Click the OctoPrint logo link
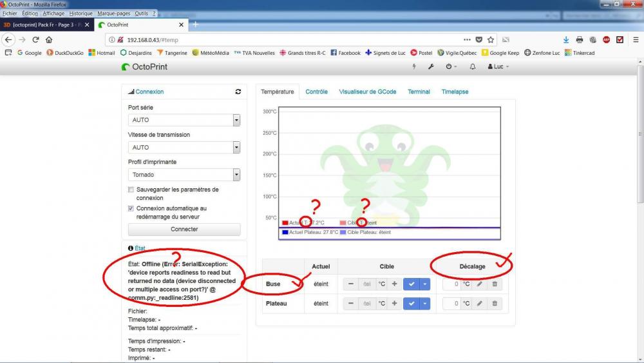Image resolution: width=644 pixels, height=363 pixels. [x=144, y=66]
